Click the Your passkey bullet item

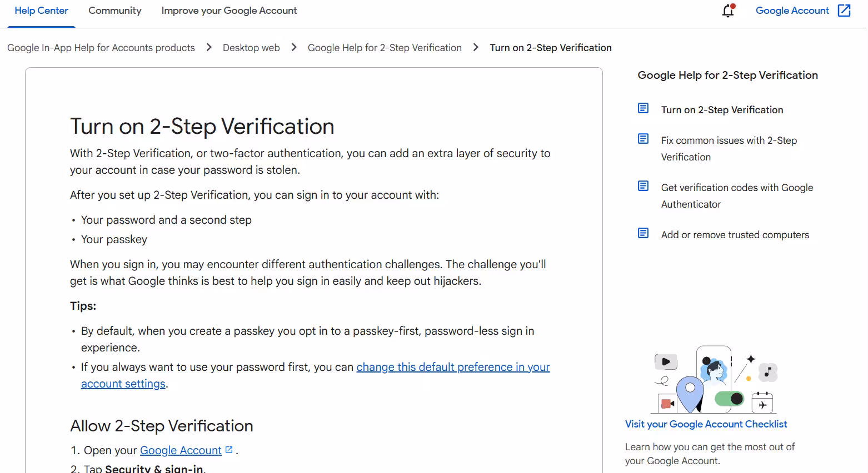(114, 239)
